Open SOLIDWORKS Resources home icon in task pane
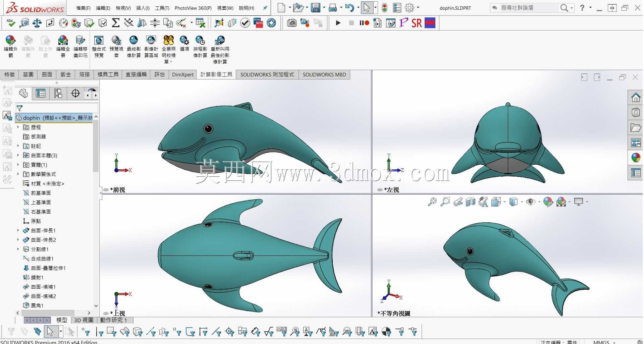Screen dimensions: 644x344 [636, 97]
